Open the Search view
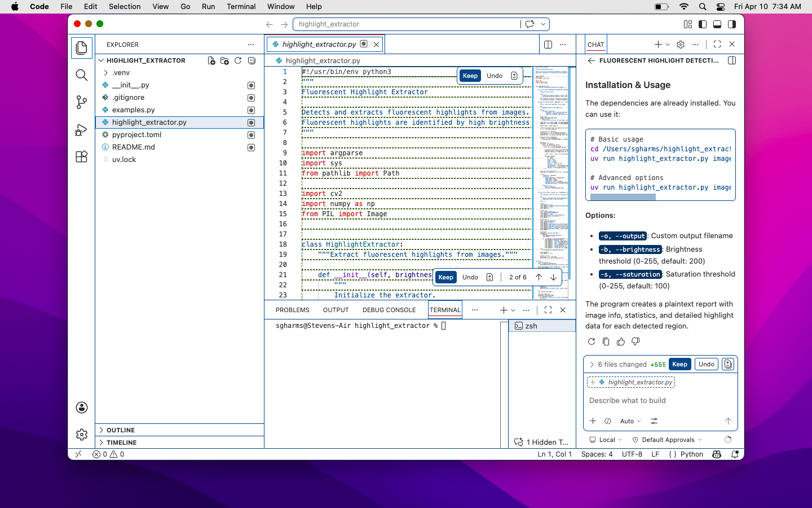The image size is (812, 508). pos(82,75)
